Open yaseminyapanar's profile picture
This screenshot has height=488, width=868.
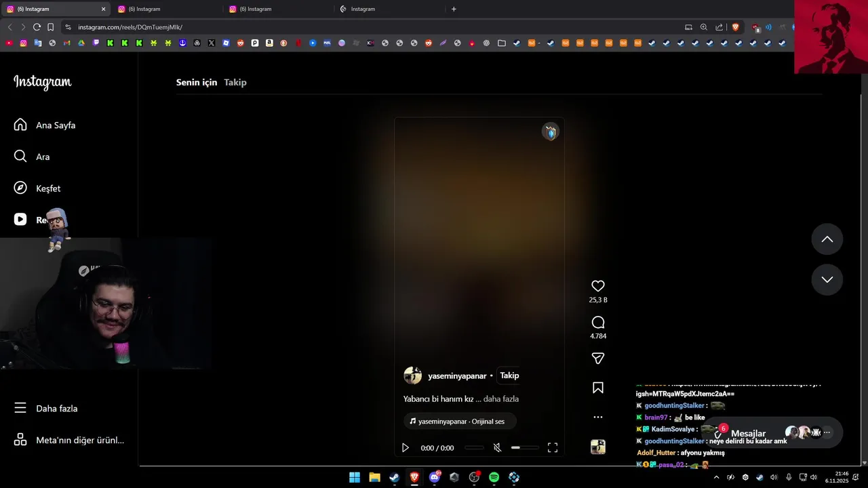coord(412,375)
